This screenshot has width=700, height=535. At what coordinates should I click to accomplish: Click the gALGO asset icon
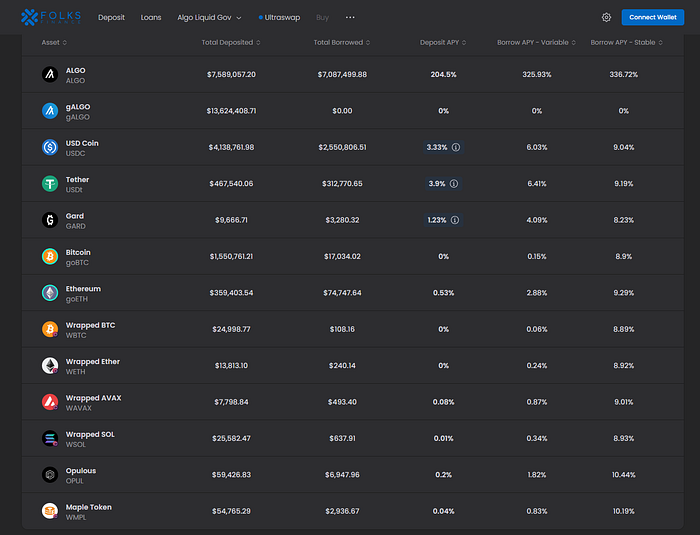pos(50,111)
